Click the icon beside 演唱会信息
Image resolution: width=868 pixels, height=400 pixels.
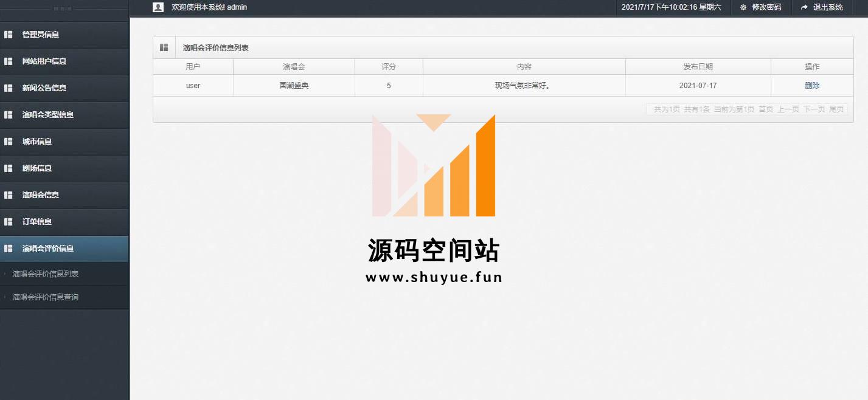9,195
